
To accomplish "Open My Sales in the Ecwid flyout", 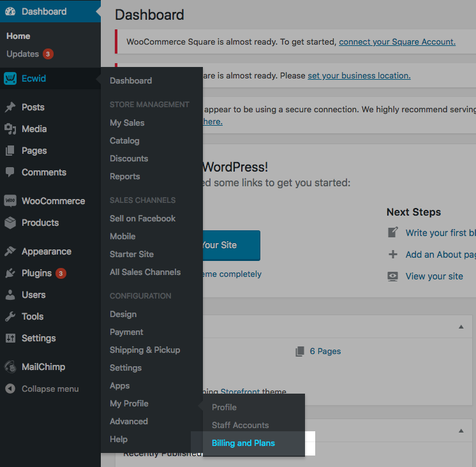I will point(127,123).
